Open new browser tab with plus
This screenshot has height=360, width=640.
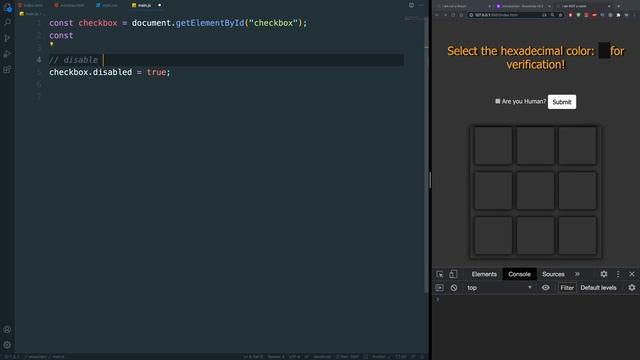pos(619,6)
